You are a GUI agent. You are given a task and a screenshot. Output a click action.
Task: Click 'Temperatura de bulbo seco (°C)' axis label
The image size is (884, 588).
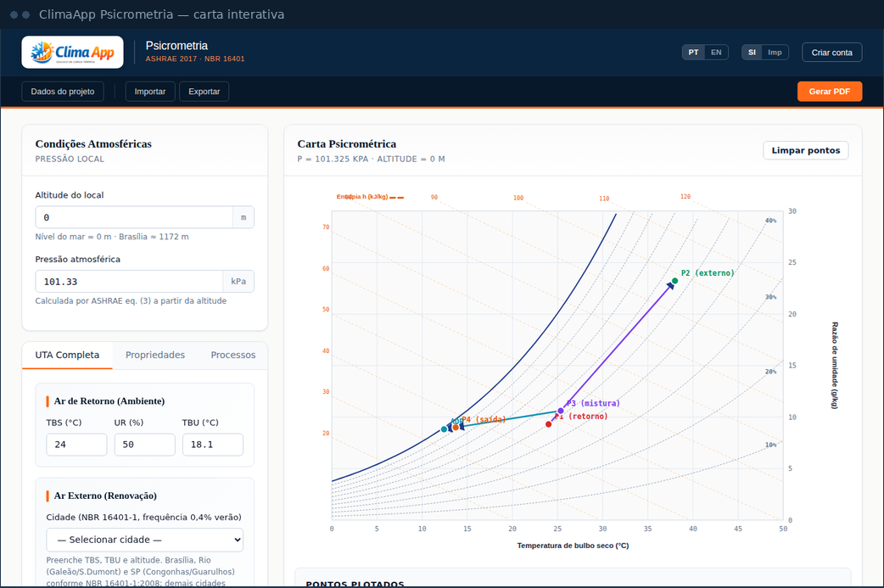click(573, 546)
